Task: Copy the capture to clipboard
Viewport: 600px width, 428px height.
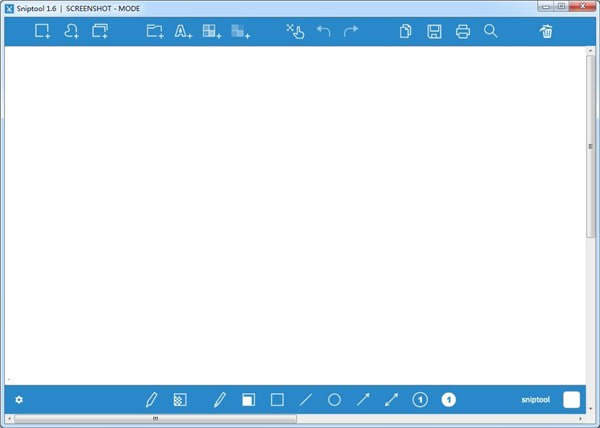Action: (x=406, y=32)
